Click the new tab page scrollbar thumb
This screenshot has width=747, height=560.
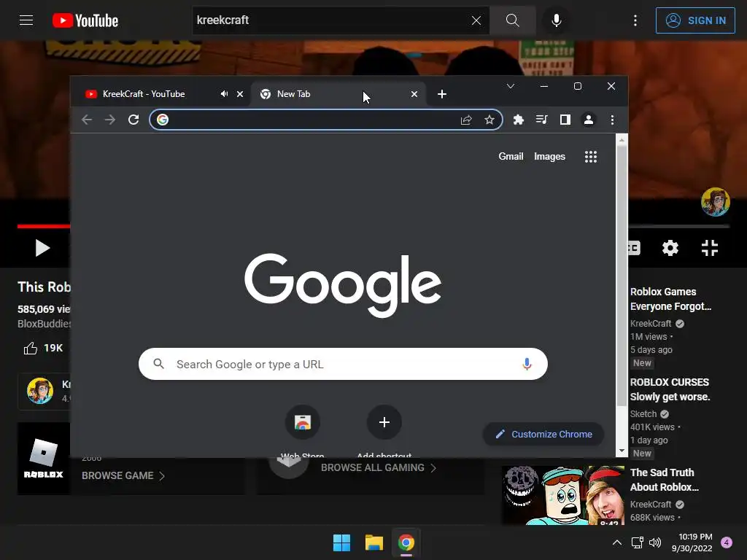point(622,276)
